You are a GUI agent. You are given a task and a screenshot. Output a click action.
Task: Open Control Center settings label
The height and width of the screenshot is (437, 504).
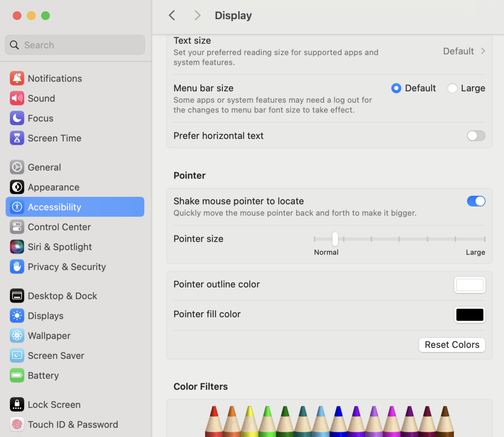[59, 227]
